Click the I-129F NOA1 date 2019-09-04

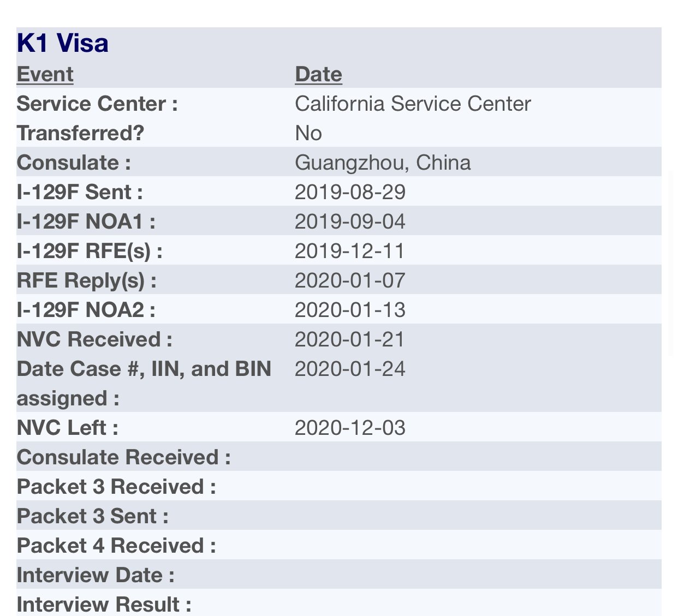point(350,222)
